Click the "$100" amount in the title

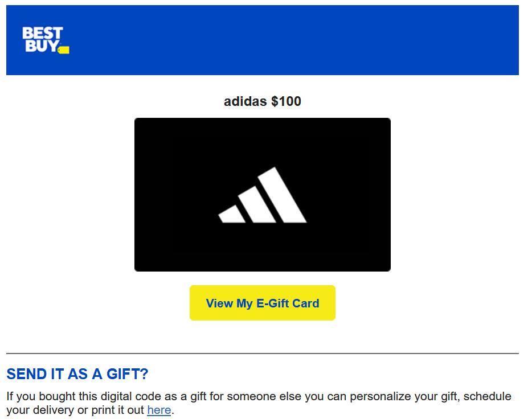tap(286, 101)
